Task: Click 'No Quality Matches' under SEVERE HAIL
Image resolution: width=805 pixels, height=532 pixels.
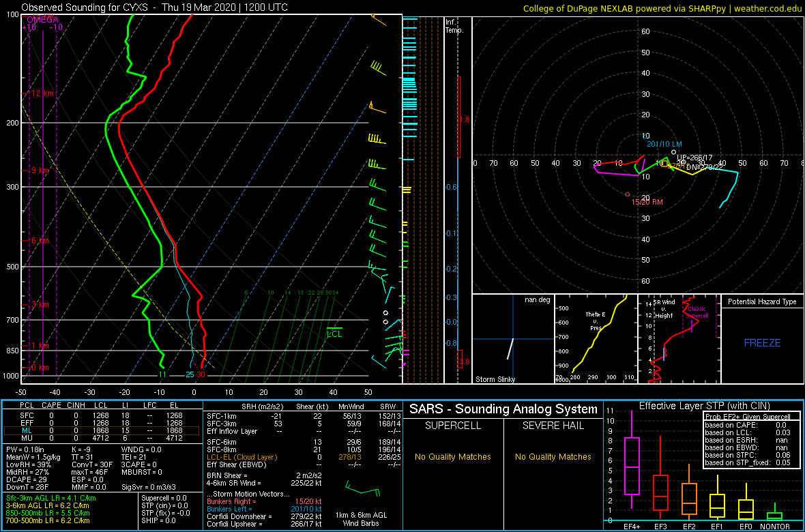Action: pos(553,456)
